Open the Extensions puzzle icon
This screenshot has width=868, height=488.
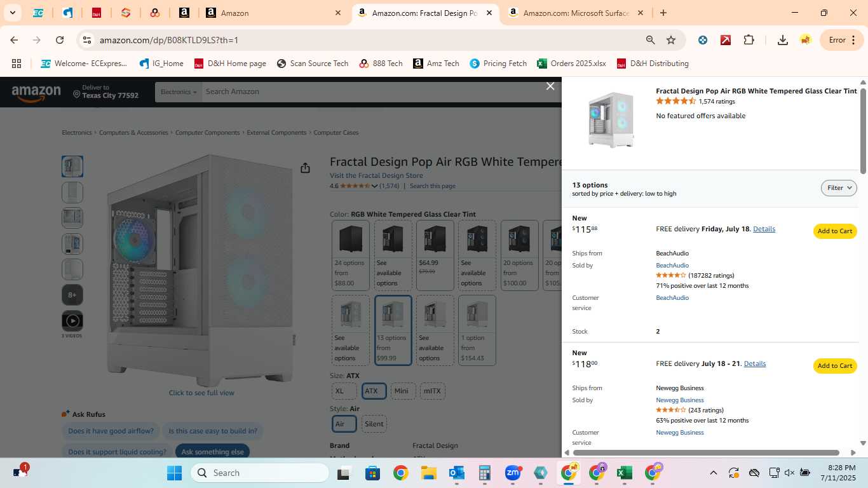tap(749, 40)
